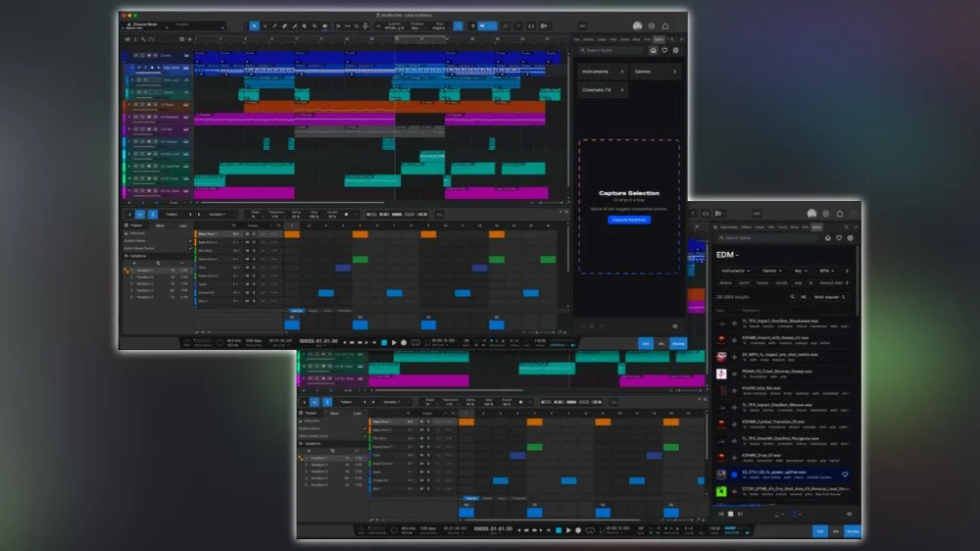Image resolution: width=980 pixels, height=551 pixels.
Task: Toggle the Audition Notes checkmark
Action: [191, 241]
